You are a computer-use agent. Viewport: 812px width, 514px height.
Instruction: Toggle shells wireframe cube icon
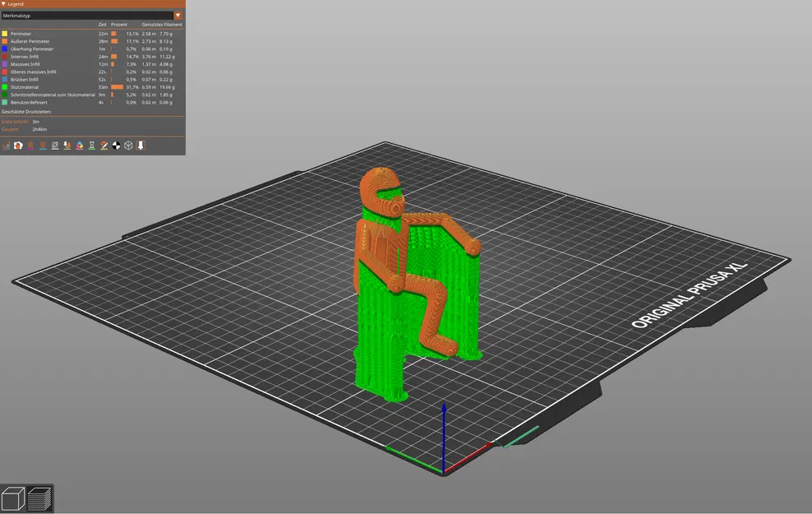pyautogui.click(x=128, y=146)
